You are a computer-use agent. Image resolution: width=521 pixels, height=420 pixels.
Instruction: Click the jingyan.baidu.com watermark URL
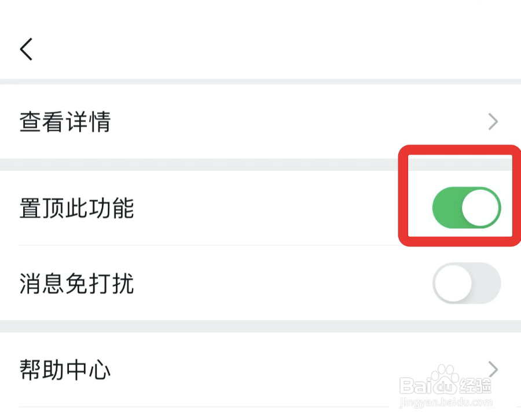[x=446, y=403]
